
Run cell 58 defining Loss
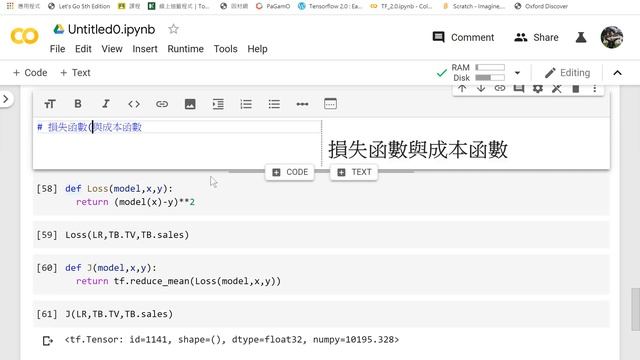tap(47, 189)
